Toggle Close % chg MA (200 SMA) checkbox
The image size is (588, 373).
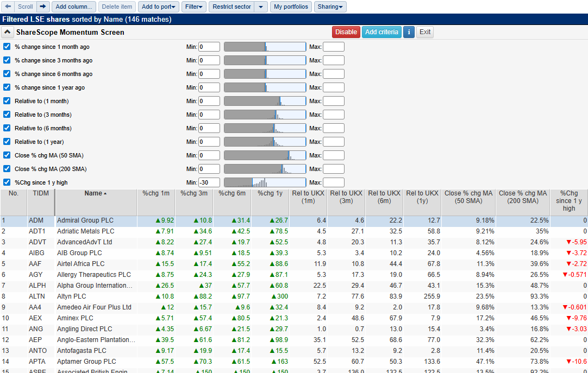pyautogui.click(x=7, y=169)
